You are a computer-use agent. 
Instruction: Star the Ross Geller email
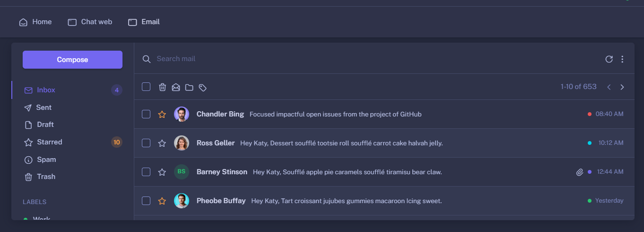point(162,143)
